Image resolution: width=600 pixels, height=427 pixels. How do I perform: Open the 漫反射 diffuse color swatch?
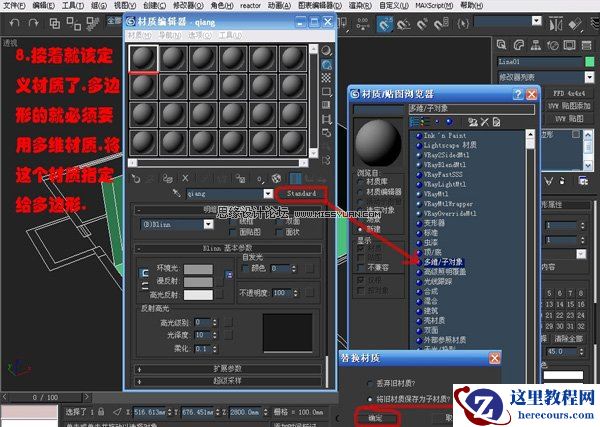[x=198, y=282]
